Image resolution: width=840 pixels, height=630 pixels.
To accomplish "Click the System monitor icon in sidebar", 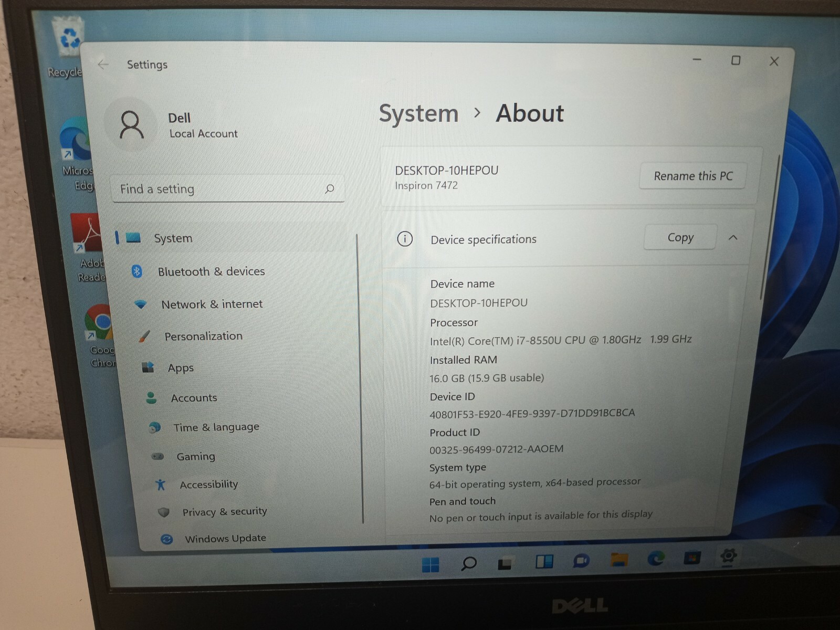I will coord(133,238).
